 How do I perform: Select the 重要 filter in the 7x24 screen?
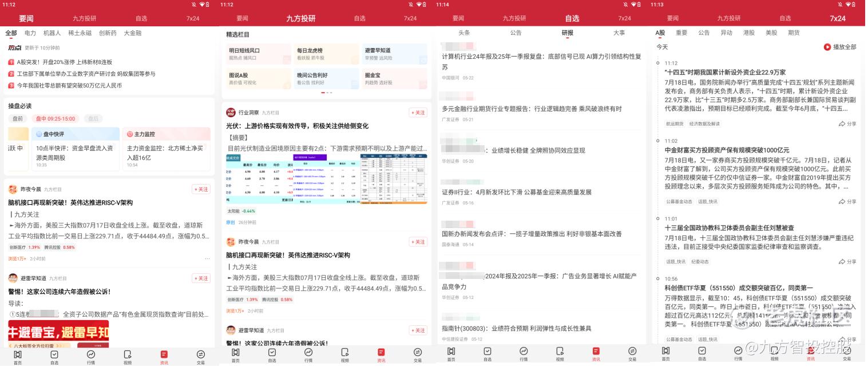pos(681,33)
